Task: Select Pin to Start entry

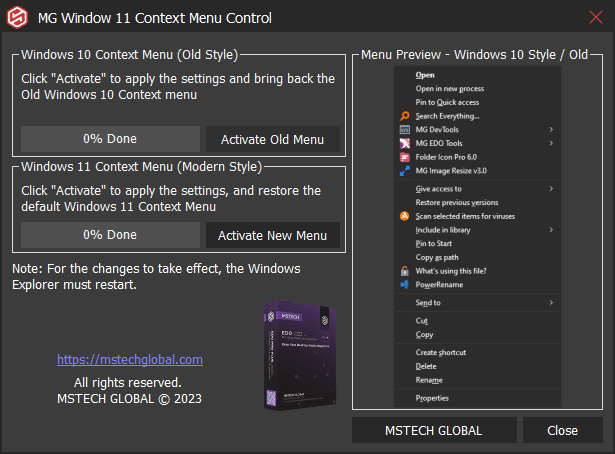Action: (433, 243)
